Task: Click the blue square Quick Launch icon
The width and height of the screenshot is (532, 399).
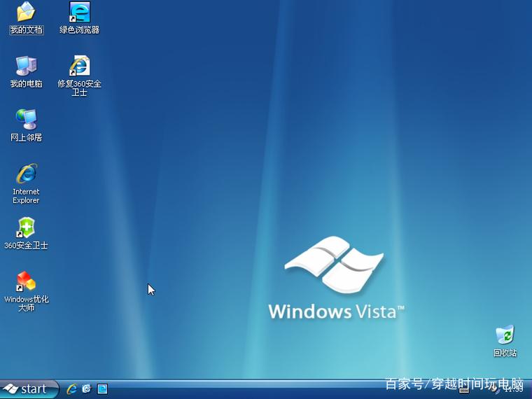Action: [x=102, y=388]
